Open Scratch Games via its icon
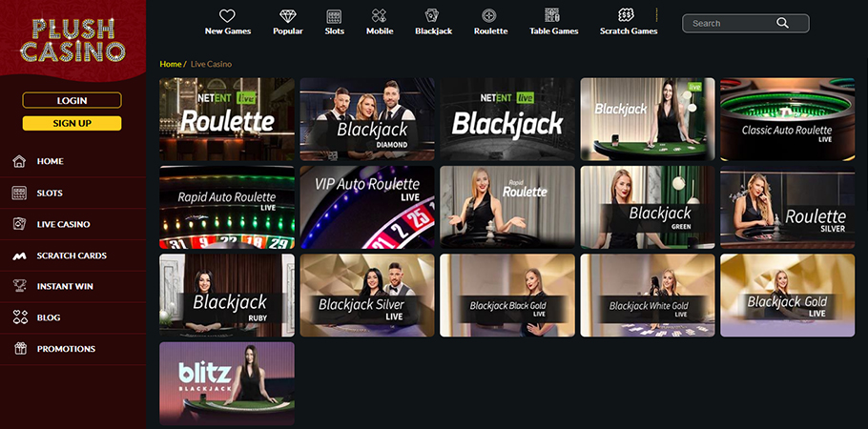868x429 pixels. pos(627,15)
